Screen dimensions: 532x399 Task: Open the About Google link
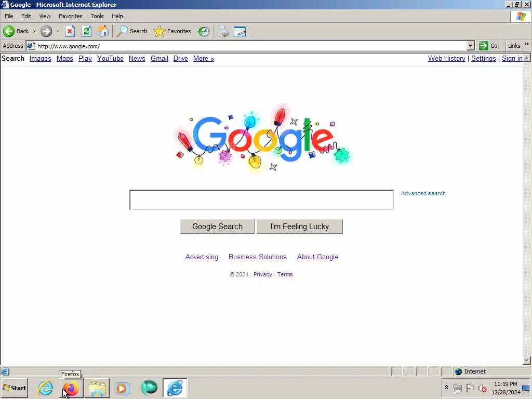coord(317,257)
